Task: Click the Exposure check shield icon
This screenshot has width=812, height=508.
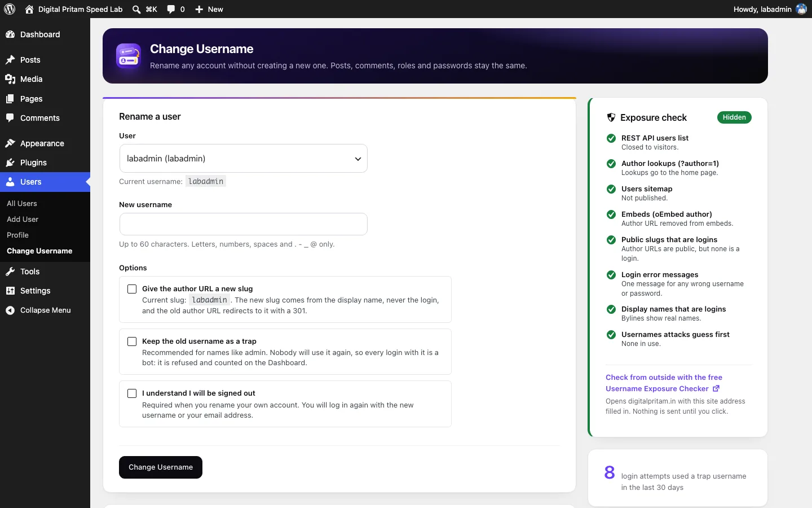Action: point(611,117)
